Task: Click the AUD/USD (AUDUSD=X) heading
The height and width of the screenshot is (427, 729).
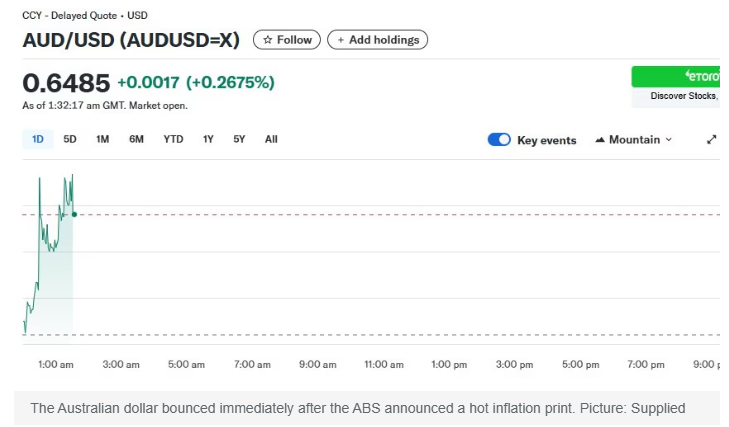Action: click(131, 40)
